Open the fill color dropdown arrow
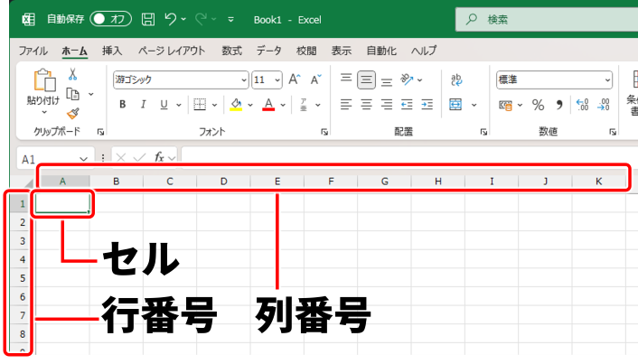Image resolution: width=638 pixels, height=364 pixels. coord(250,105)
